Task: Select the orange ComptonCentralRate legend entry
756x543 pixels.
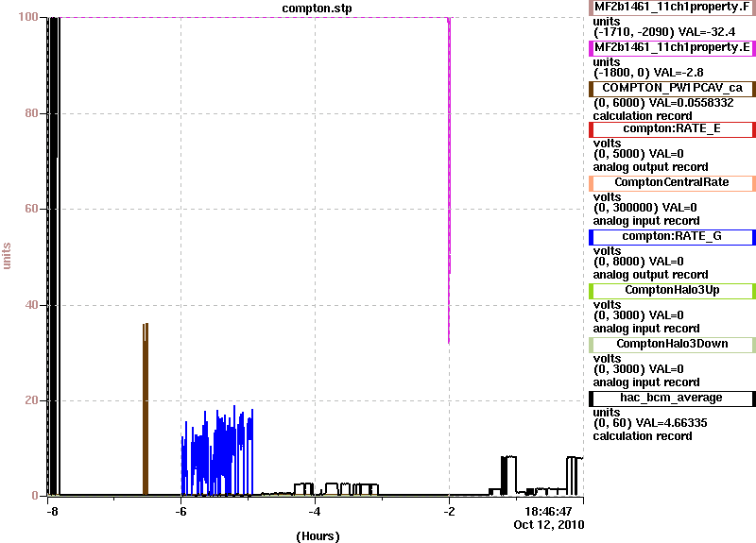Action: coord(672,182)
